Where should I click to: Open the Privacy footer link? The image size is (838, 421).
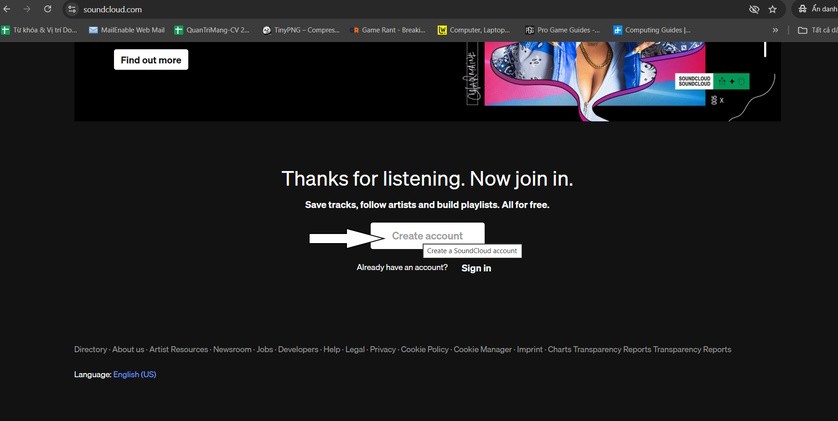click(383, 349)
